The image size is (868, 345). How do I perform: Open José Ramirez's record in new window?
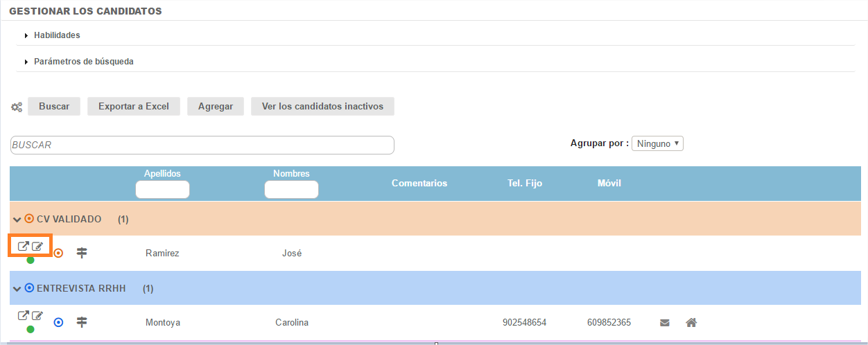[x=24, y=246]
